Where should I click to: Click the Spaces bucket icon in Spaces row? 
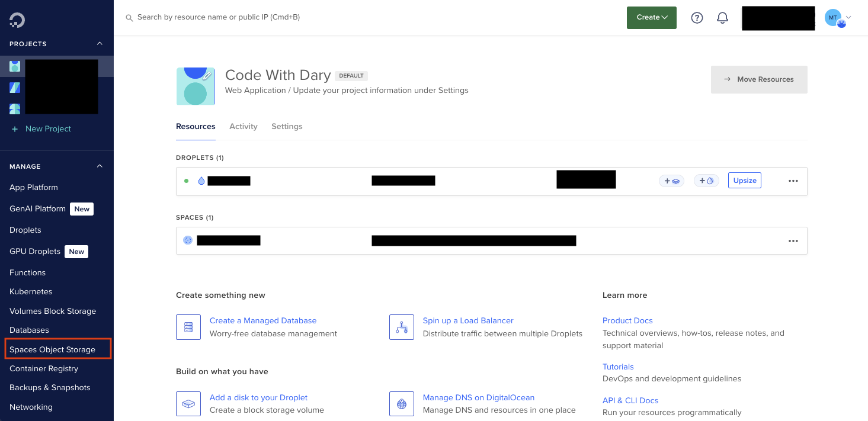point(188,240)
